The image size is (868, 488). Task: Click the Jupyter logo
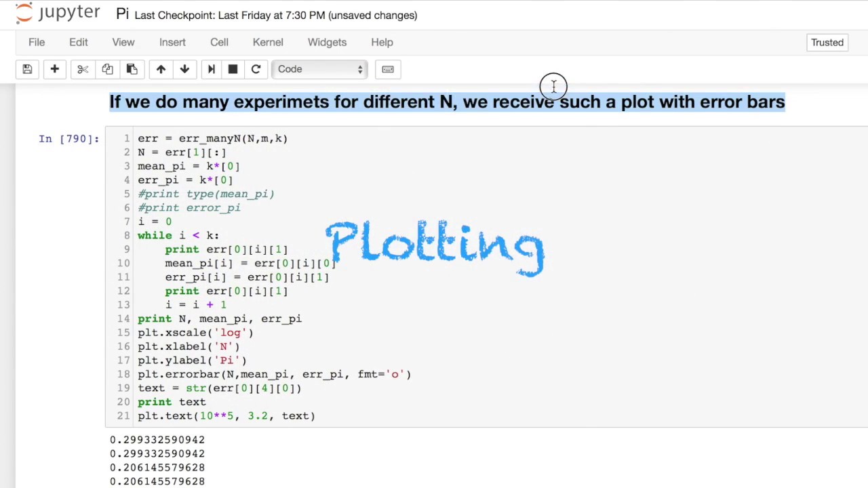pos(58,13)
